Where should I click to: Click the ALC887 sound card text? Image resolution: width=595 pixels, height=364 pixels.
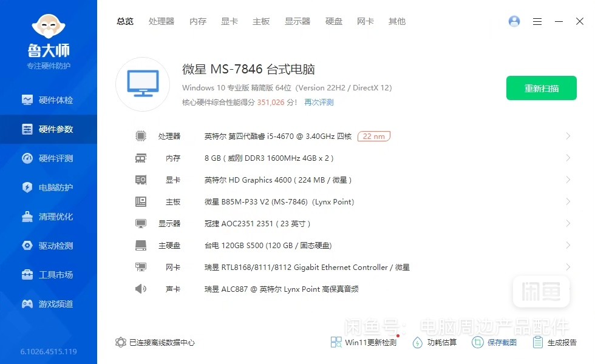[x=281, y=289]
